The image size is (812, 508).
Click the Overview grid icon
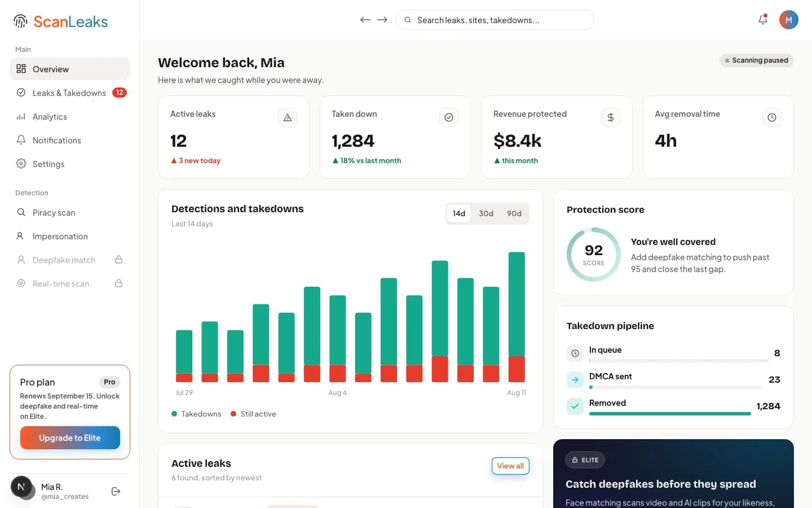[x=21, y=69]
